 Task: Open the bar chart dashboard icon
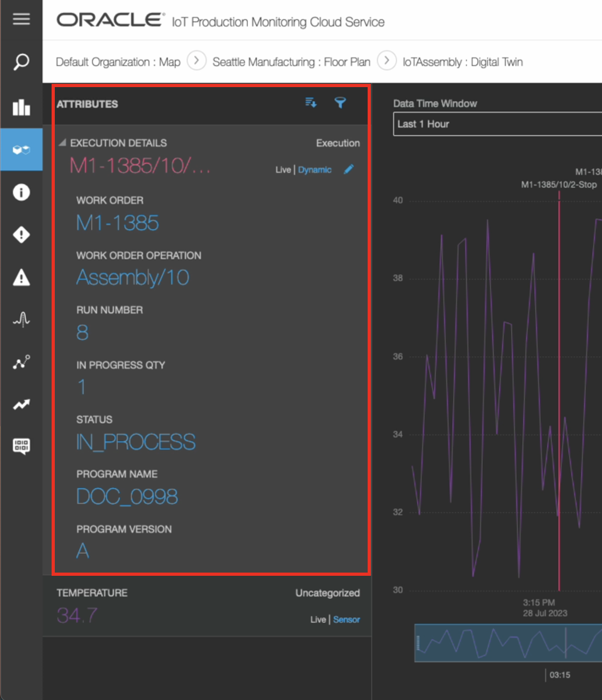coord(21,107)
